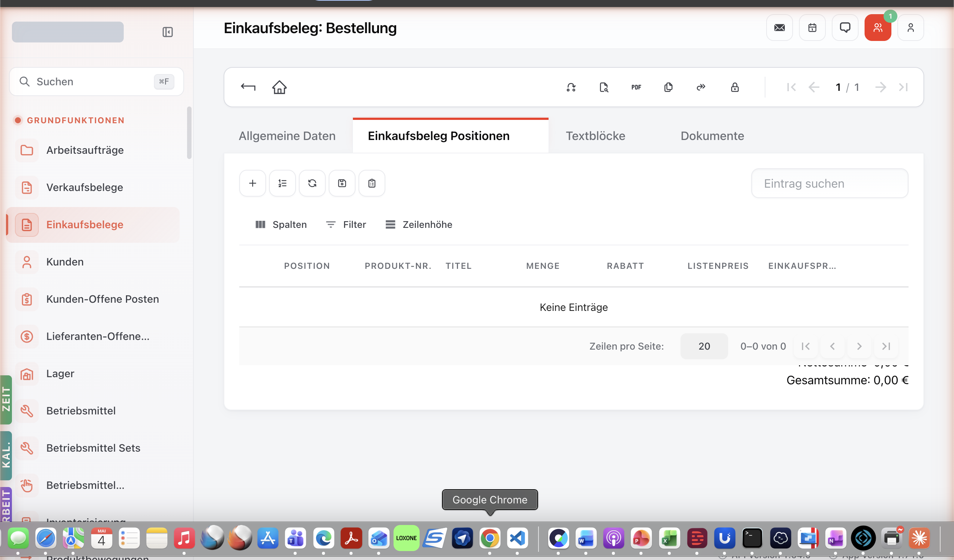Go to the table's last page button
The width and height of the screenshot is (954, 560).
click(x=886, y=346)
